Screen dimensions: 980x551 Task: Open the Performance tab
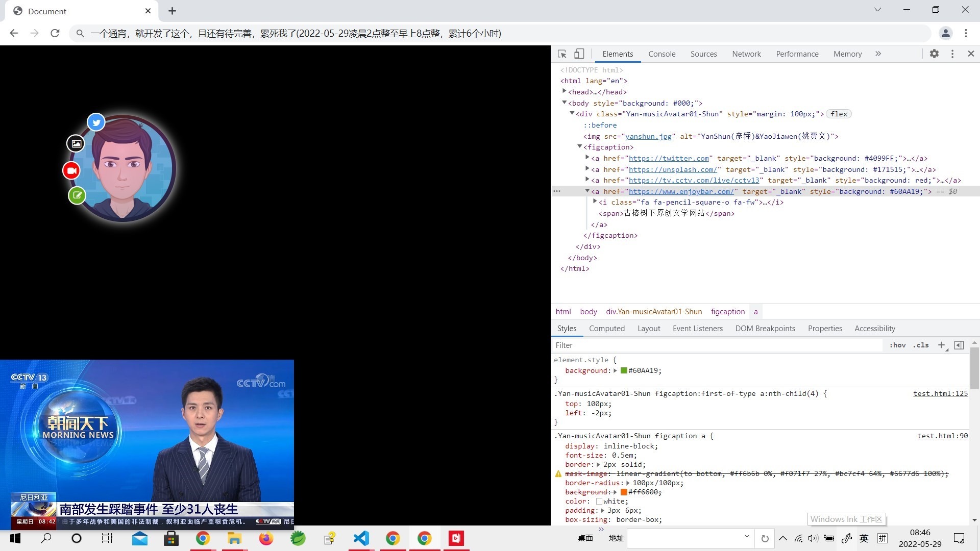tap(797, 54)
